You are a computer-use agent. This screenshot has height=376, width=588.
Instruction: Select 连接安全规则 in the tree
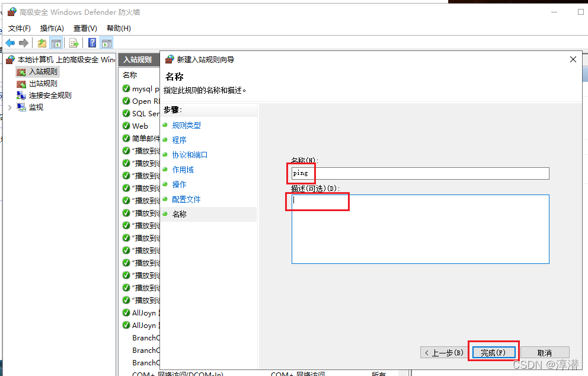point(50,95)
